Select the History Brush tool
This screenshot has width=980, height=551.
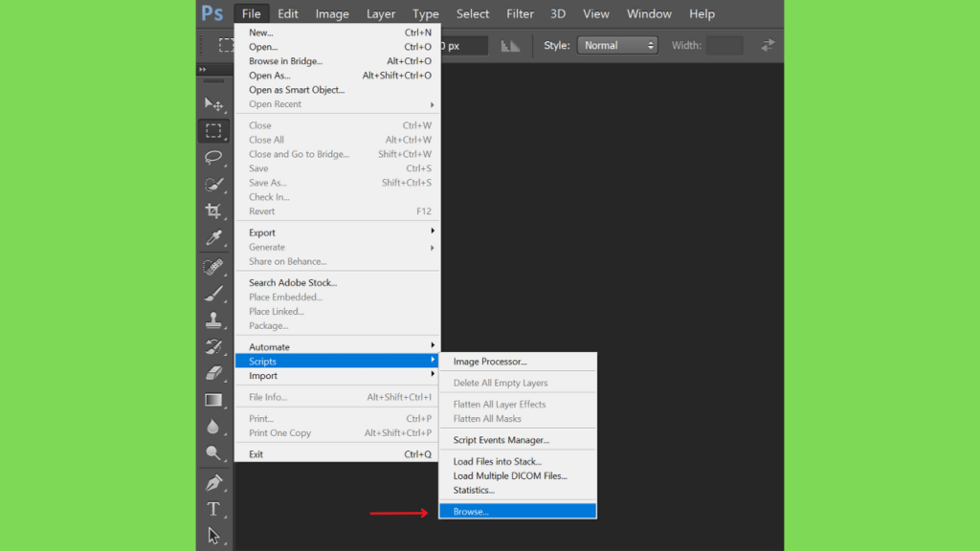[x=213, y=346]
